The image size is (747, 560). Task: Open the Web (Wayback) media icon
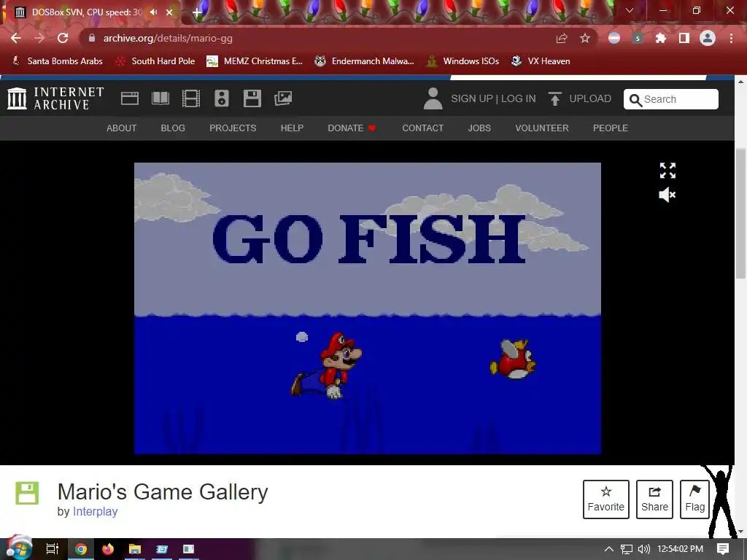(x=130, y=98)
